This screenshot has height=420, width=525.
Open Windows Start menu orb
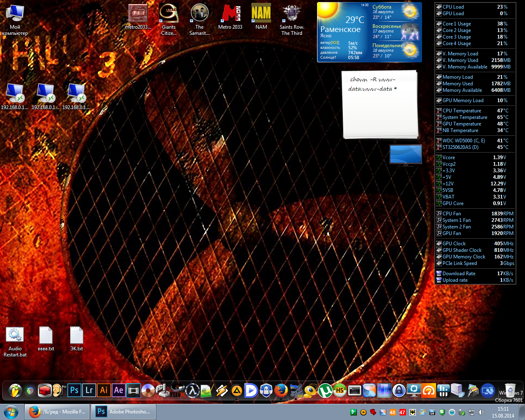[x=11, y=411]
